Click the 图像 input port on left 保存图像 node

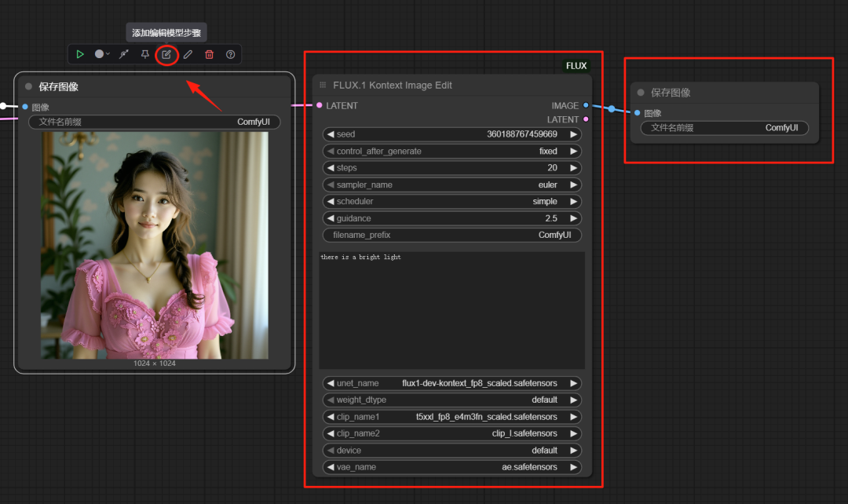25,107
